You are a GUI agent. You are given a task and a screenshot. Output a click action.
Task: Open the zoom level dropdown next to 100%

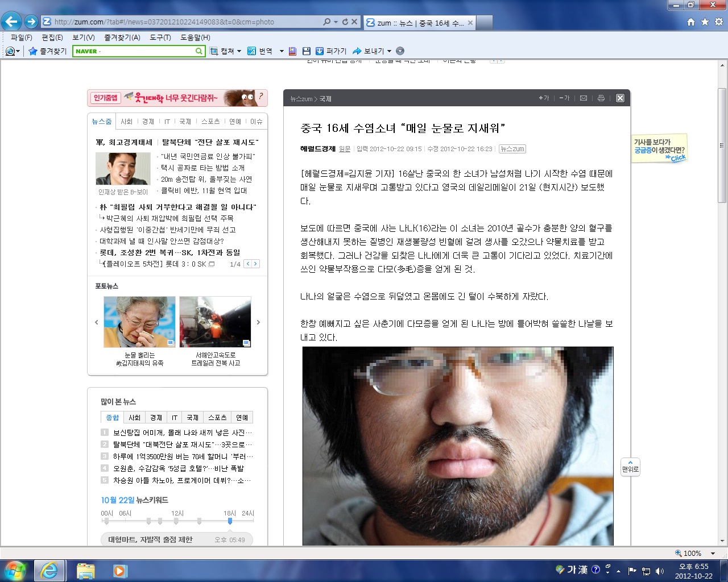[713, 553]
